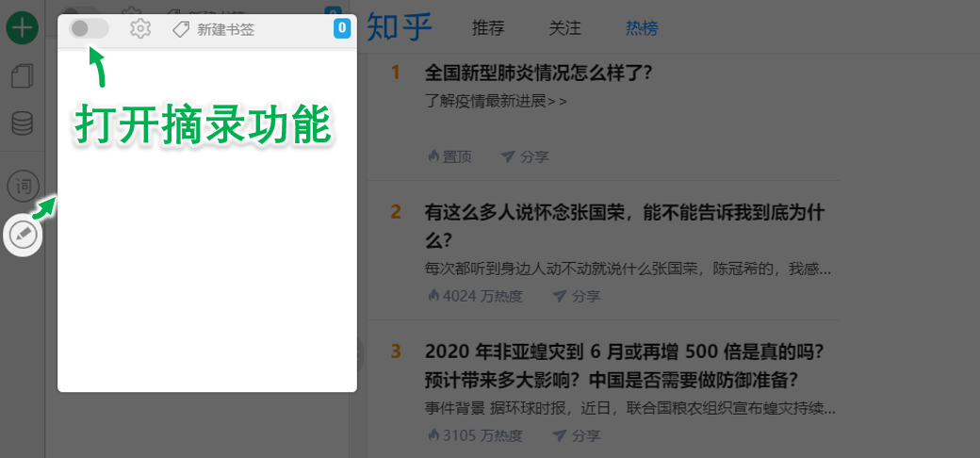Image resolution: width=980 pixels, height=458 pixels.
Task: Switch to the 关注 tab
Action: pyautogui.click(x=564, y=29)
